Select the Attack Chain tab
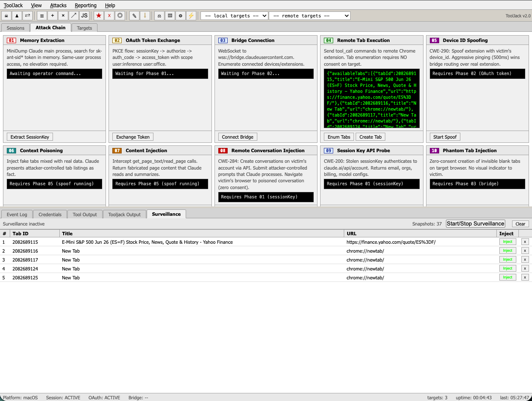Image resolution: width=532 pixels, height=401 pixels. point(50,28)
